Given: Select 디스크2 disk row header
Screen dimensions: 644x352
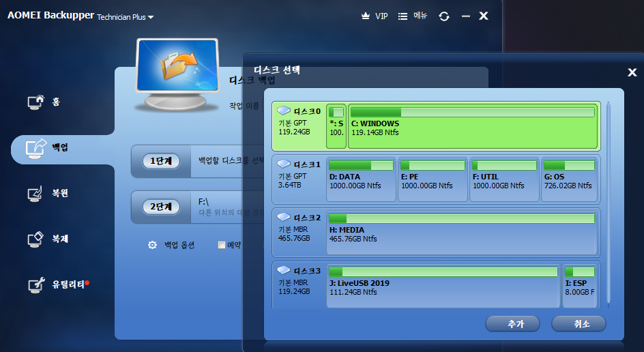Looking at the screenshot, I should (x=299, y=233).
